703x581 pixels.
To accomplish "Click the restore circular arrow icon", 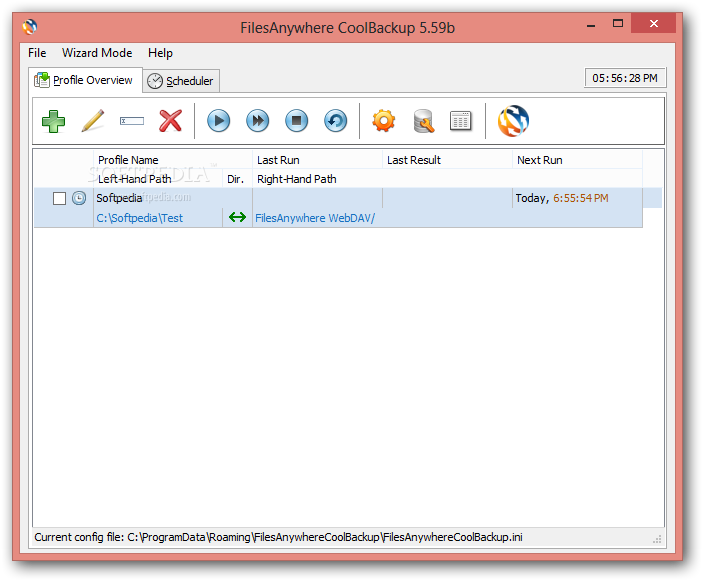I will point(336,121).
